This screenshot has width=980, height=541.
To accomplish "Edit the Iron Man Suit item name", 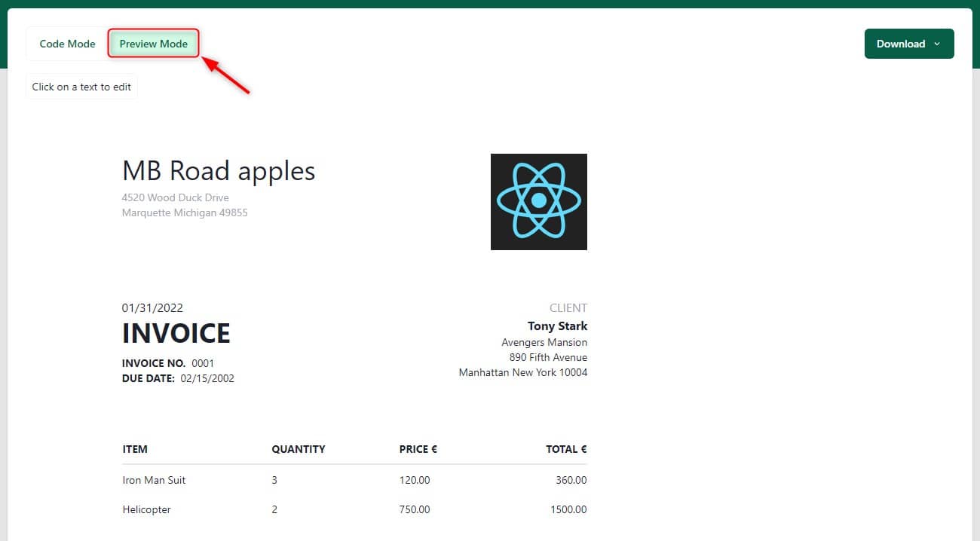I will pyautogui.click(x=154, y=480).
